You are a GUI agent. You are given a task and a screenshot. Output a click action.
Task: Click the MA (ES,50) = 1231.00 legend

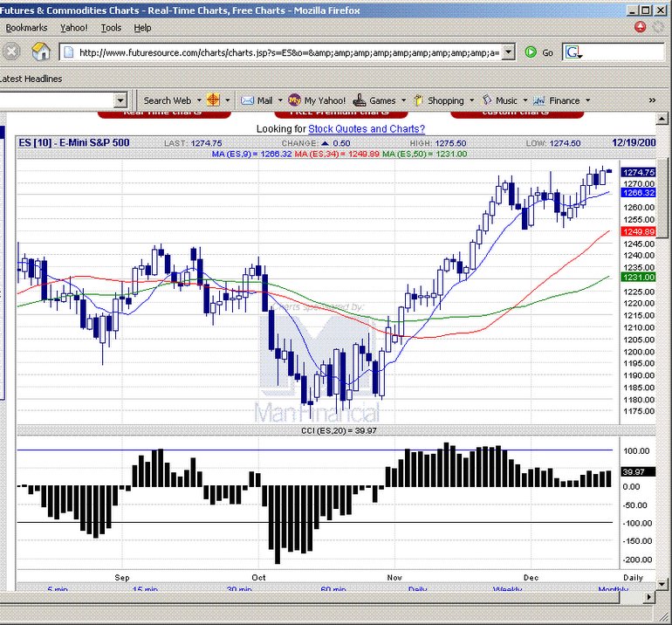pos(425,154)
